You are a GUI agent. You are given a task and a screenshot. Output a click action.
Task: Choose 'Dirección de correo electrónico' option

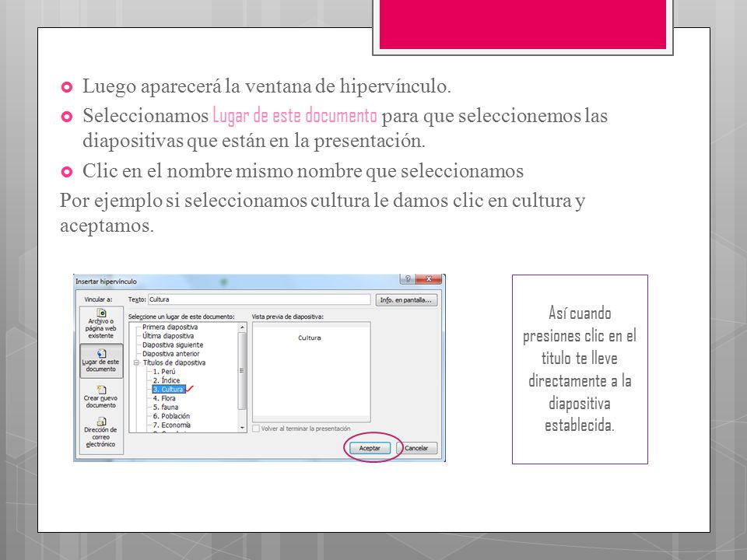point(101,432)
